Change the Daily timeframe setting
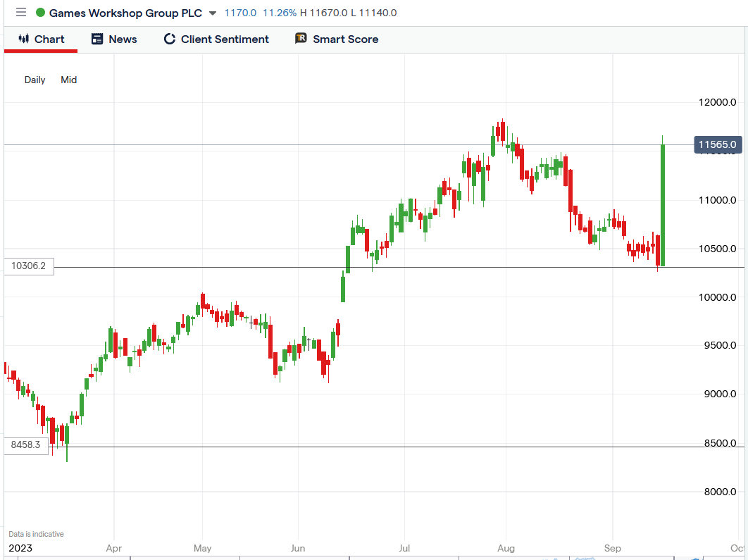The height and width of the screenshot is (560, 748). [35, 80]
